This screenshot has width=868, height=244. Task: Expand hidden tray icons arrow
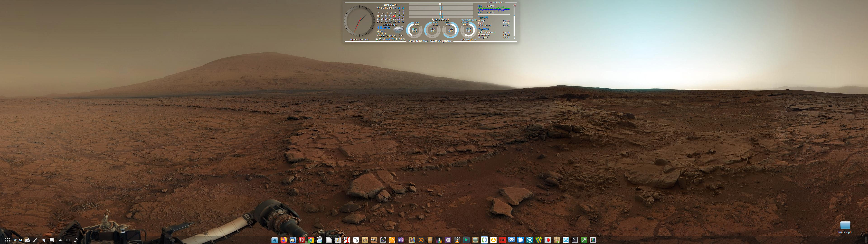pos(60,240)
